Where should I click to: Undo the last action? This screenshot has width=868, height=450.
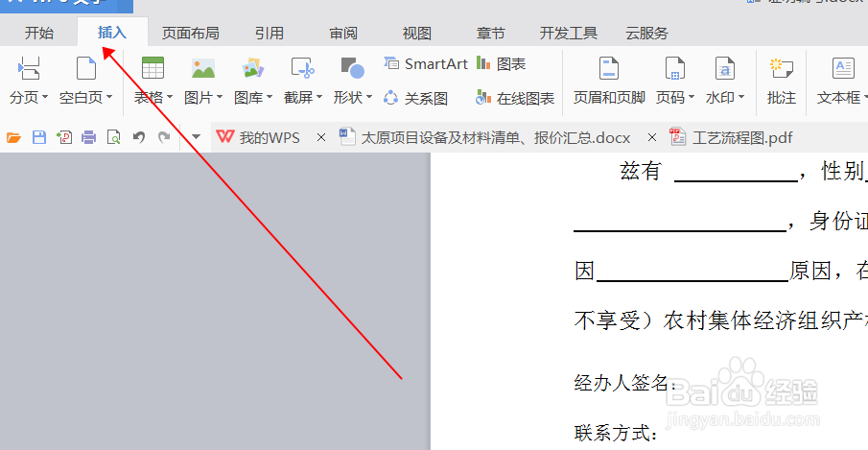(139, 137)
